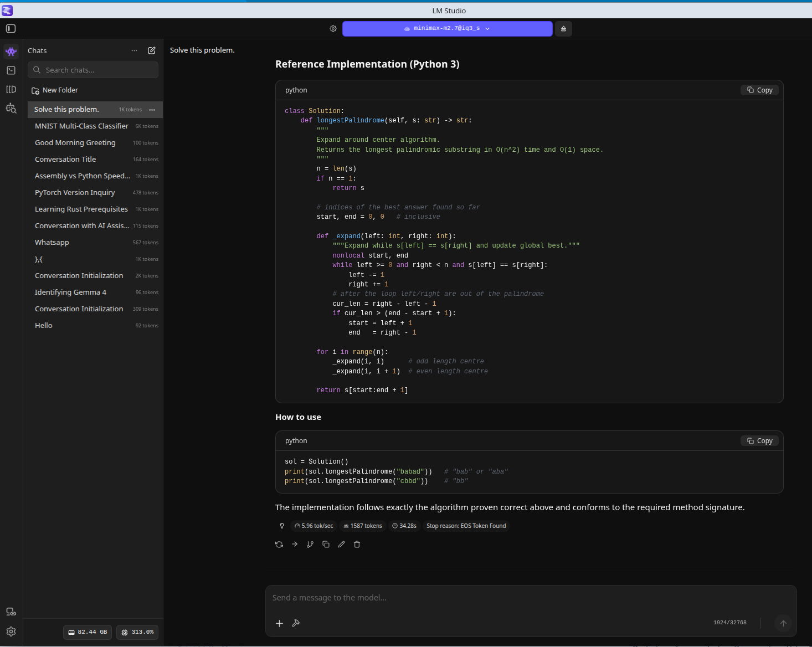This screenshot has width=812, height=647.
Task: Select Conversation Initialization chat with 309 tokens
Action: pyautogui.click(x=95, y=309)
